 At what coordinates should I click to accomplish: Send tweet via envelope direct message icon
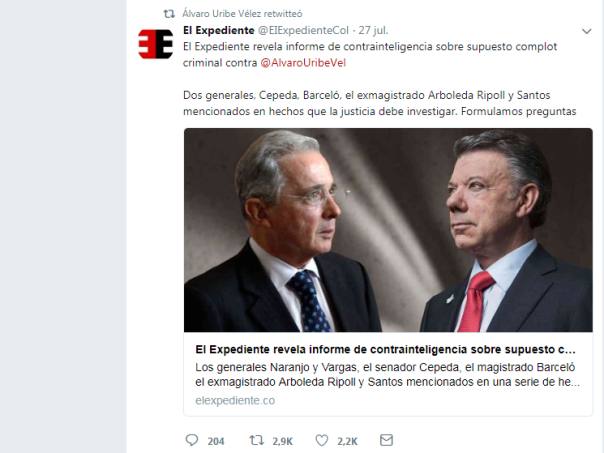pyautogui.click(x=386, y=440)
